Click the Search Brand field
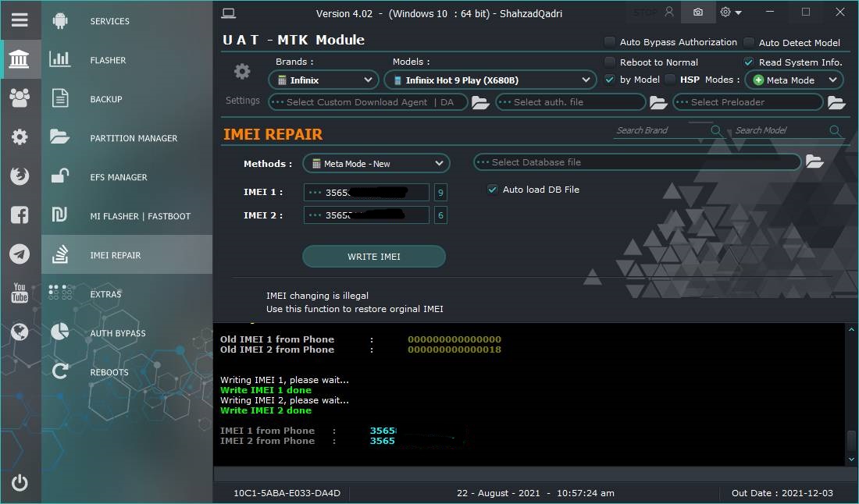Image resolution: width=859 pixels, height=504 pixels. click(661, 130)
